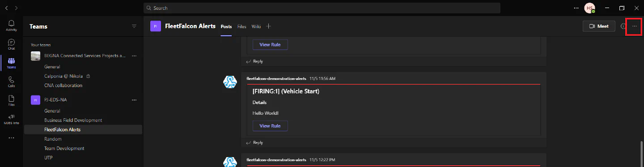Reply to the Vehicle Start alert

pyautogui.click(x=255, y=142)
